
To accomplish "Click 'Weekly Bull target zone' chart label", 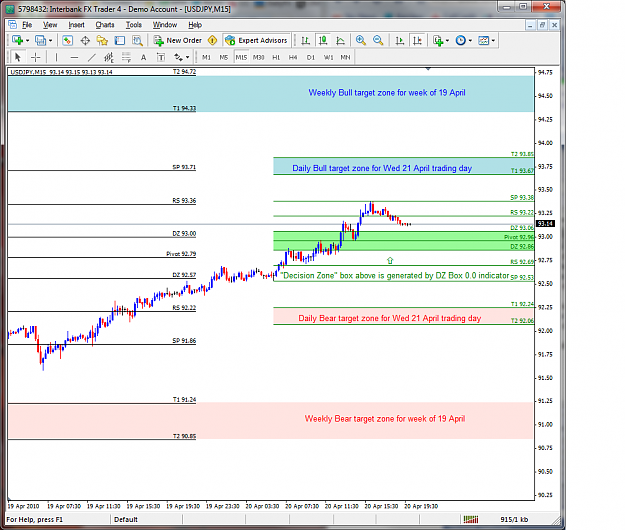I will coord(387,92).
